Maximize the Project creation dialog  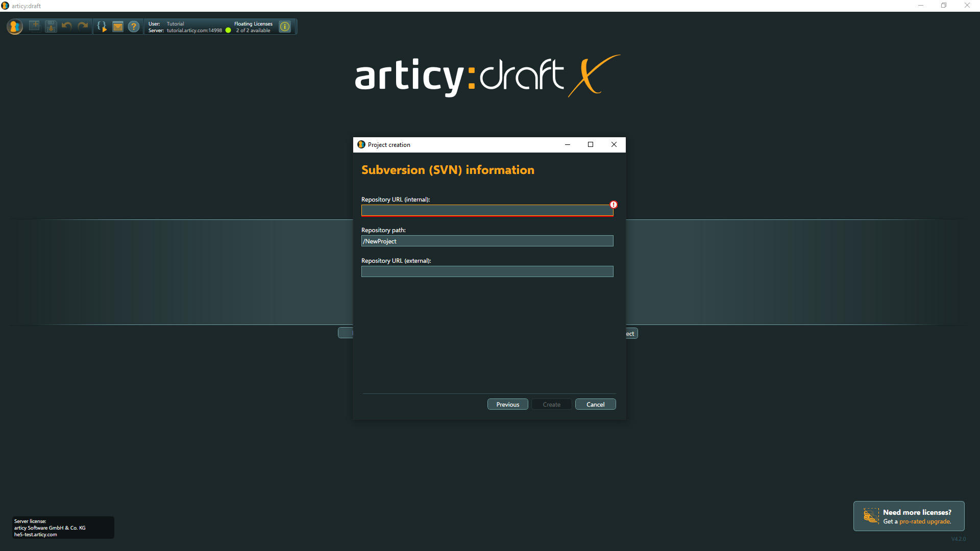tap(591, 144)
